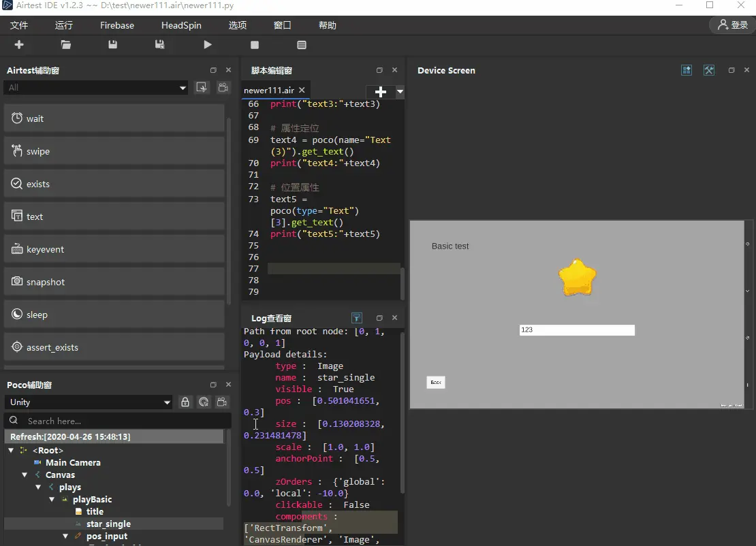Screen dimensions: 756x546
Task: Toggle the Poco pause lock icon
Action: (x=185, y=402)
